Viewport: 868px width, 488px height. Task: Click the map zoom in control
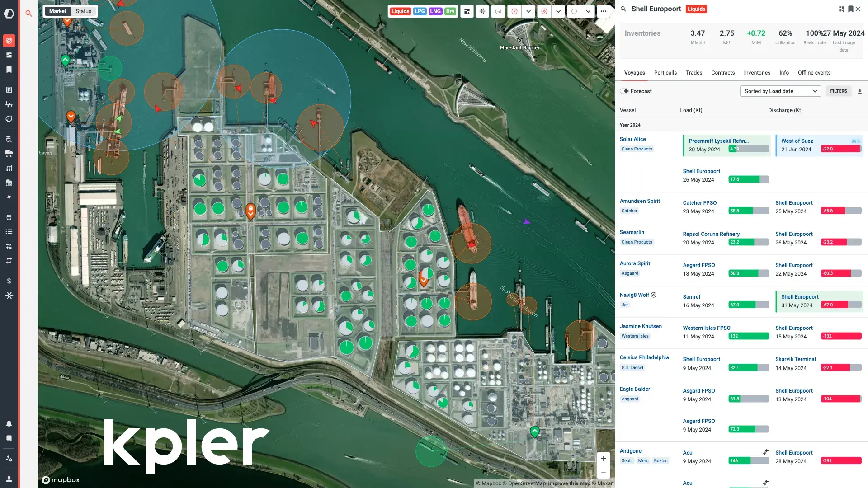pos(603,458)
